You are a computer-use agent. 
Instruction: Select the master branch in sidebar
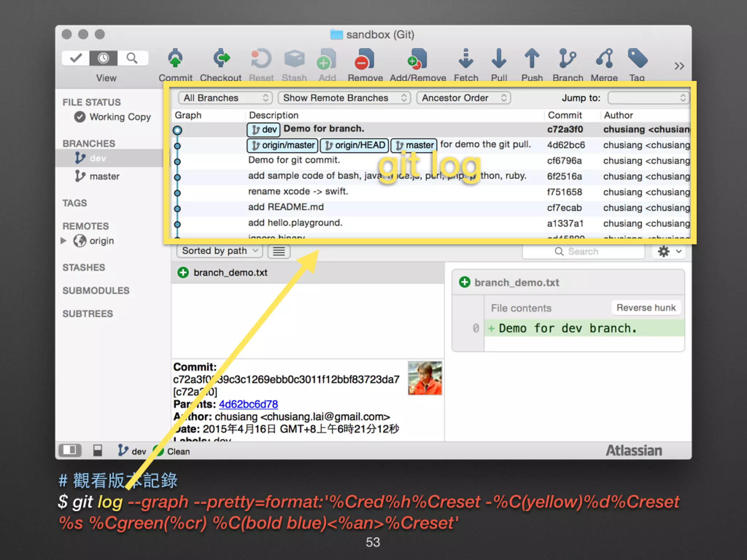pyautogui.click(x=104, y=176)
